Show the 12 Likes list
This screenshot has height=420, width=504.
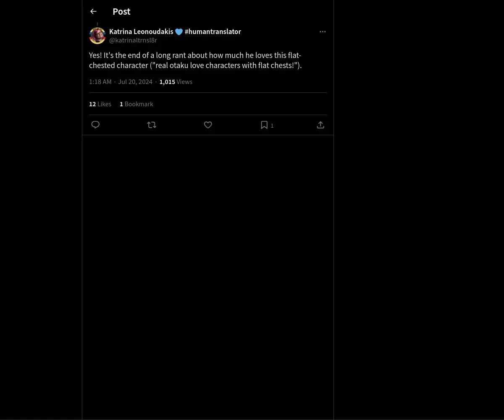tap(100, 104)
